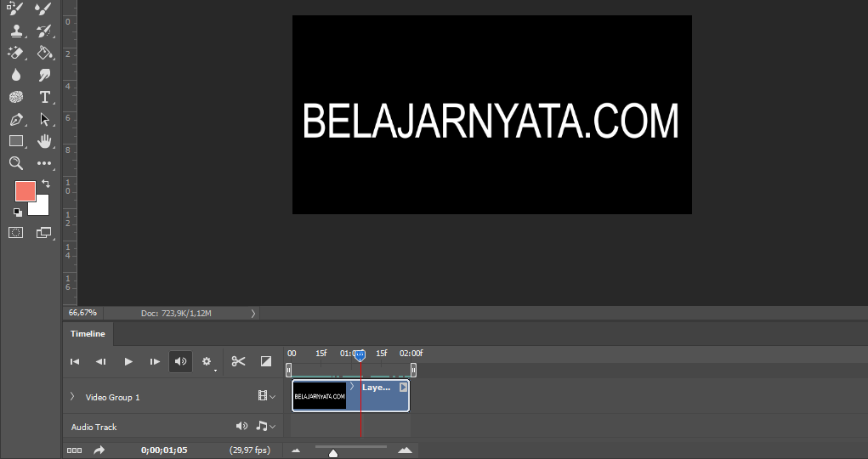The image size is (868, 459).
Task: Click the (29,97 fps) frame rate
Action: click(250, 450)
